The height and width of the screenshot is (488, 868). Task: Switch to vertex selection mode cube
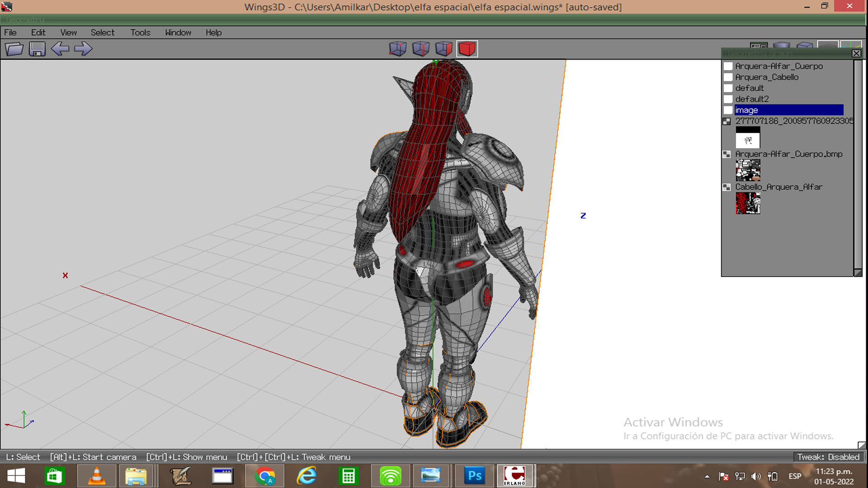[x=398, y=49]
